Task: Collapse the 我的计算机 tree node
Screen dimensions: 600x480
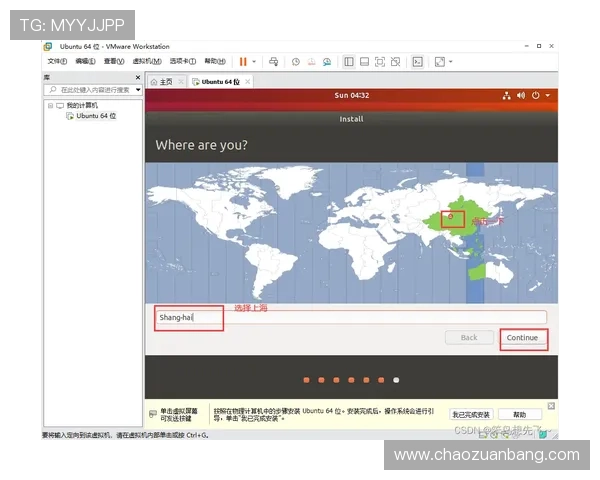Action: point(49,105)
